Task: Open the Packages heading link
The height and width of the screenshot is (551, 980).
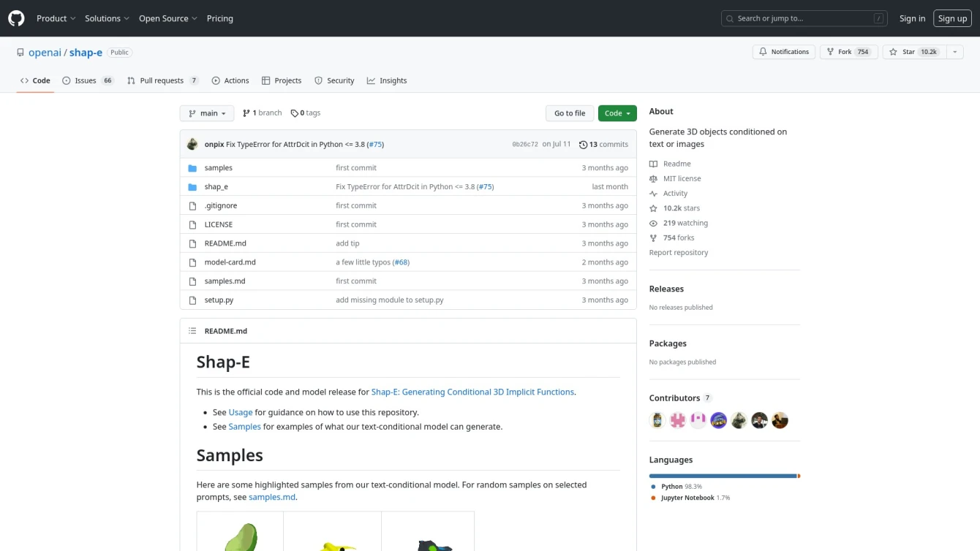Action: [x=668, y=343]
